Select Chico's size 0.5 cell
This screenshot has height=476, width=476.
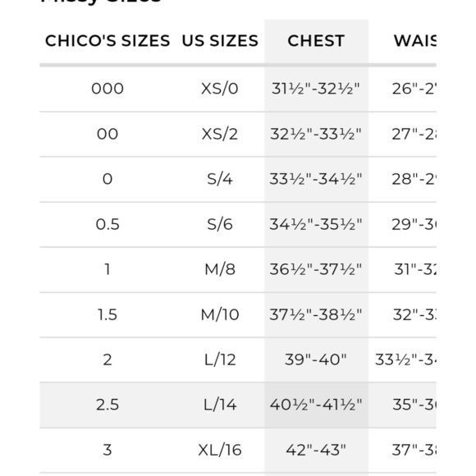(108, 224)
